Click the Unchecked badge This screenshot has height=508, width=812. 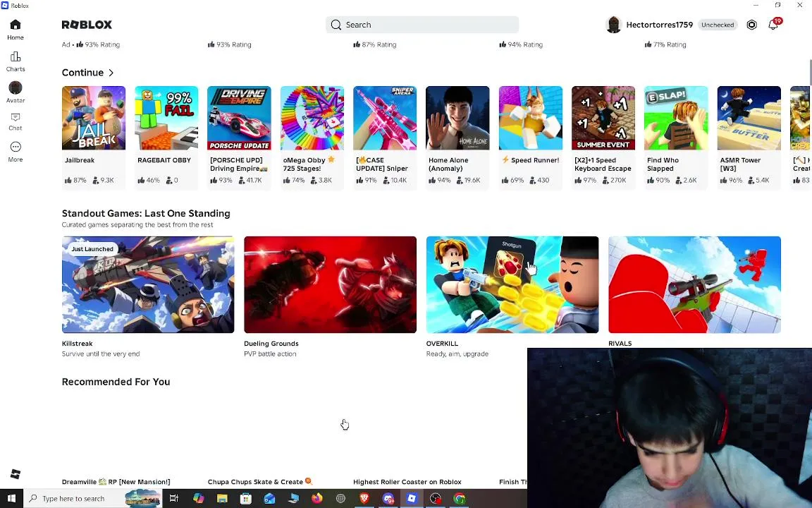pyautogui.click(x=718, y=25)
